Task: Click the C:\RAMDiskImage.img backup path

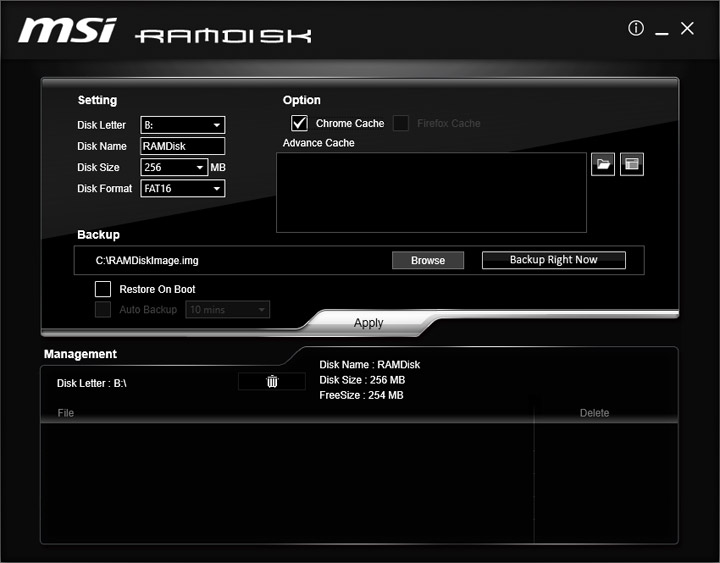Action: coord(147,260)
